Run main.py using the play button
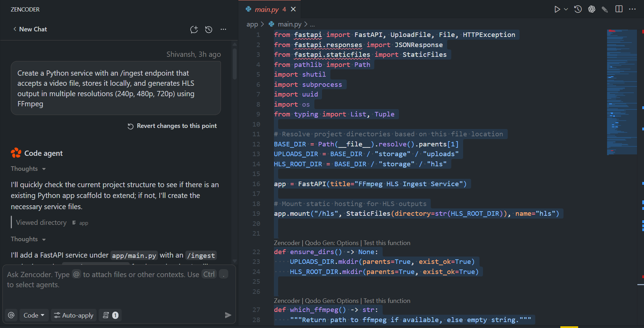644x328 pixels. [x=557, y=9]
